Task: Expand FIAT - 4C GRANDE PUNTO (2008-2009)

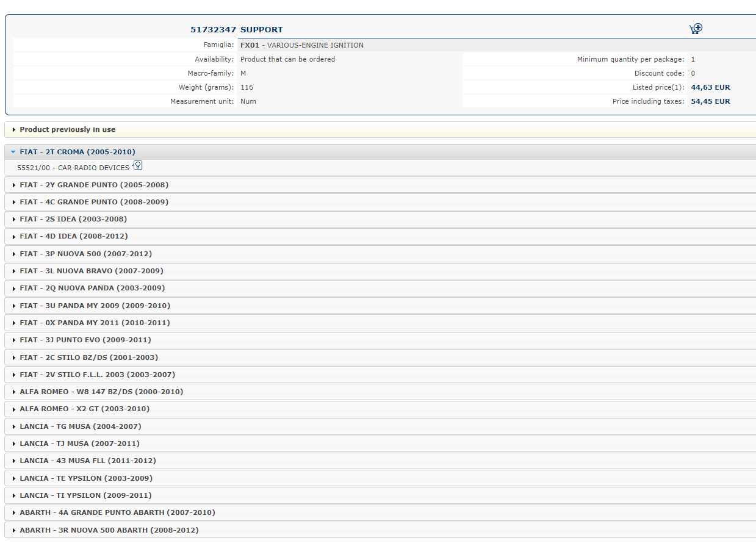Action: (x=380, y=202)
